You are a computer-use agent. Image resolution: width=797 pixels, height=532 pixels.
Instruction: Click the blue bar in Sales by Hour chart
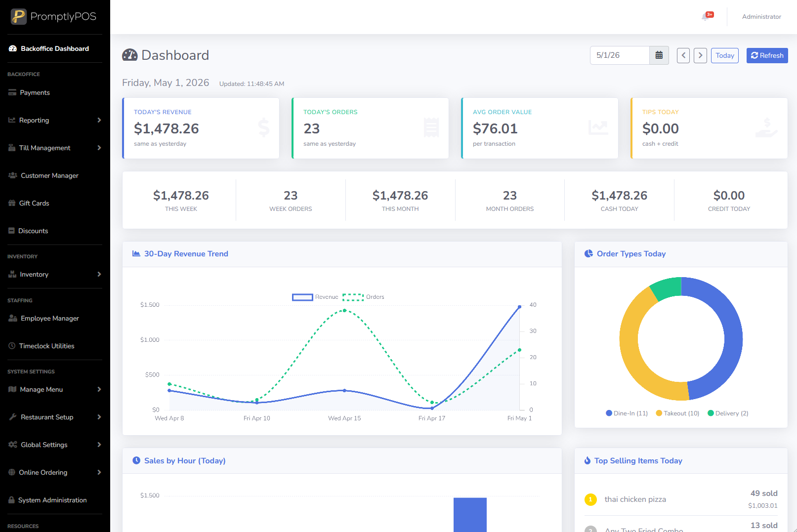(470, 515)
